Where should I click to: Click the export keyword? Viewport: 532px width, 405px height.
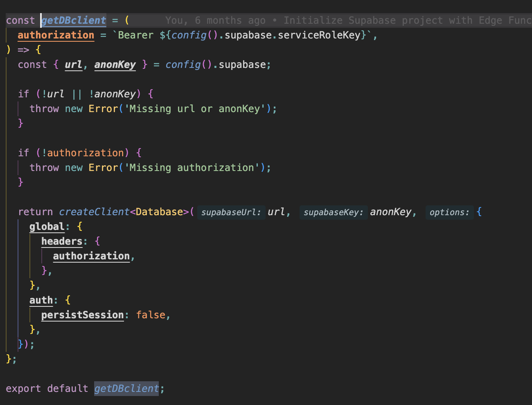(x=23, y=389)
